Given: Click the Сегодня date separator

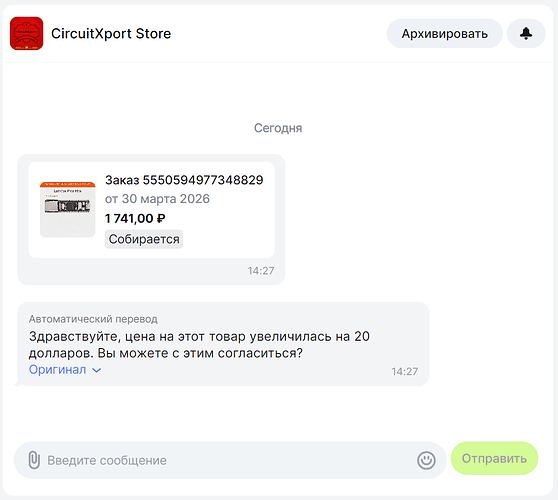Looking at the screenshot, I should point(278,128).
